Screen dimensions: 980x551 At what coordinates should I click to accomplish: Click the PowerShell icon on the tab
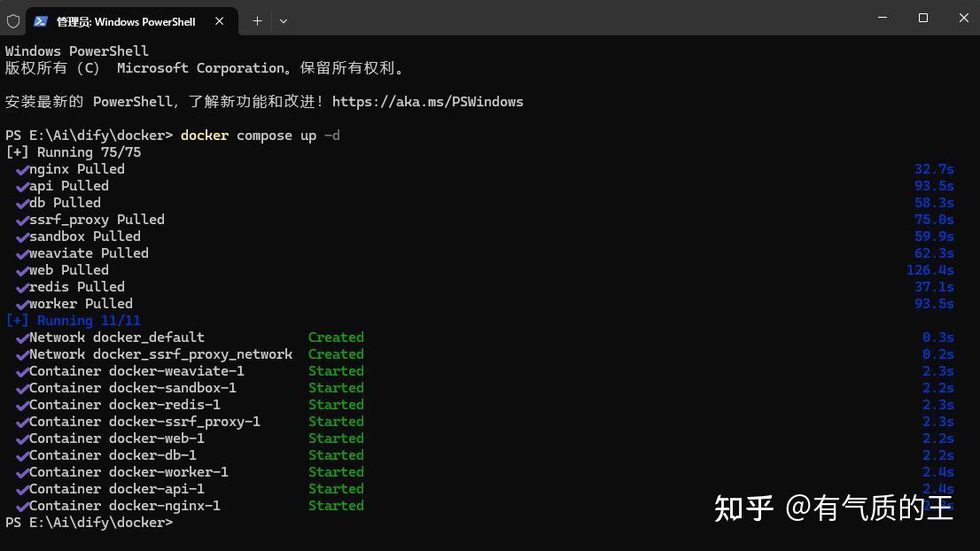tap(41, 21)
